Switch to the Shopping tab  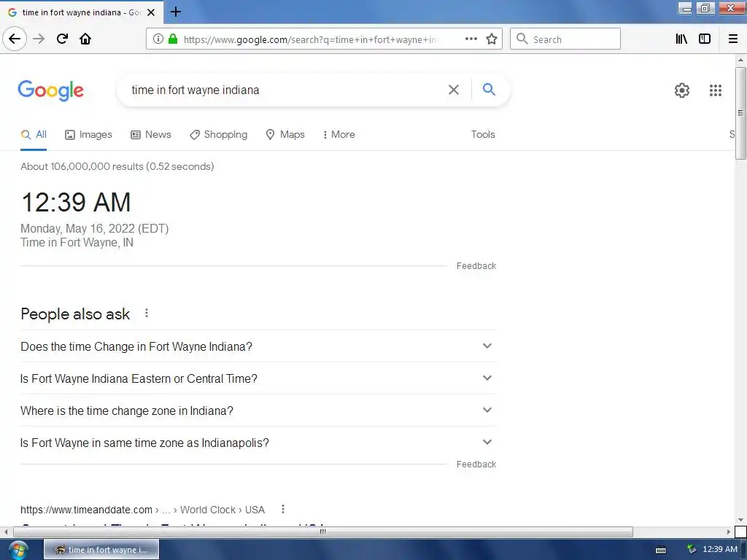click(x=218, y=135)
